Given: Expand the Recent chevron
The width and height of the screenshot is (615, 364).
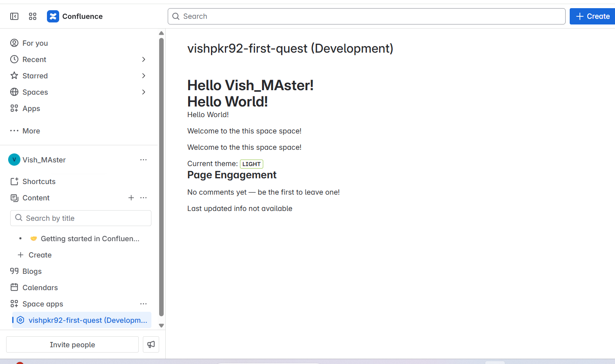Looking at the screenshot, I should pos(144,60).
